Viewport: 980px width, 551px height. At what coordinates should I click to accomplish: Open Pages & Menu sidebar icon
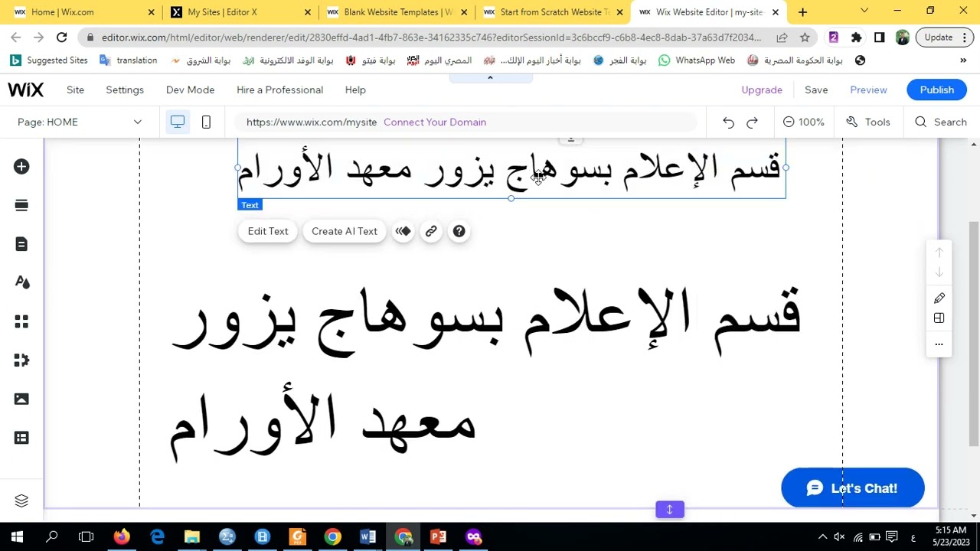point(21,244)
